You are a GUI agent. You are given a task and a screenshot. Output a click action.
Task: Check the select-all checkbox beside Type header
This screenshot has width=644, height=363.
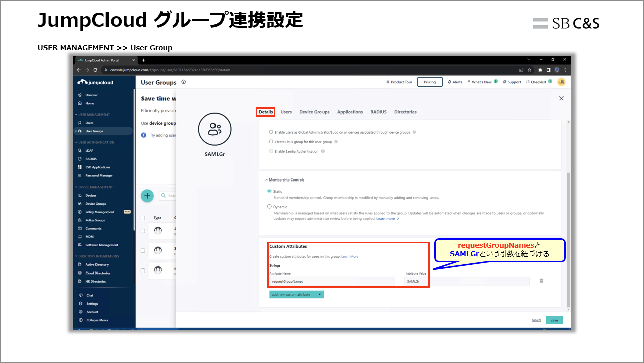(143, 218)
